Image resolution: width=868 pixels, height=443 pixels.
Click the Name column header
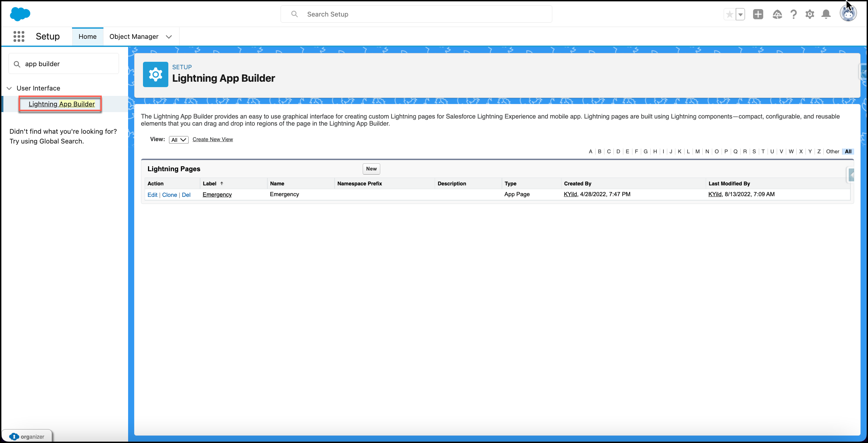click(x=277, y=183)
